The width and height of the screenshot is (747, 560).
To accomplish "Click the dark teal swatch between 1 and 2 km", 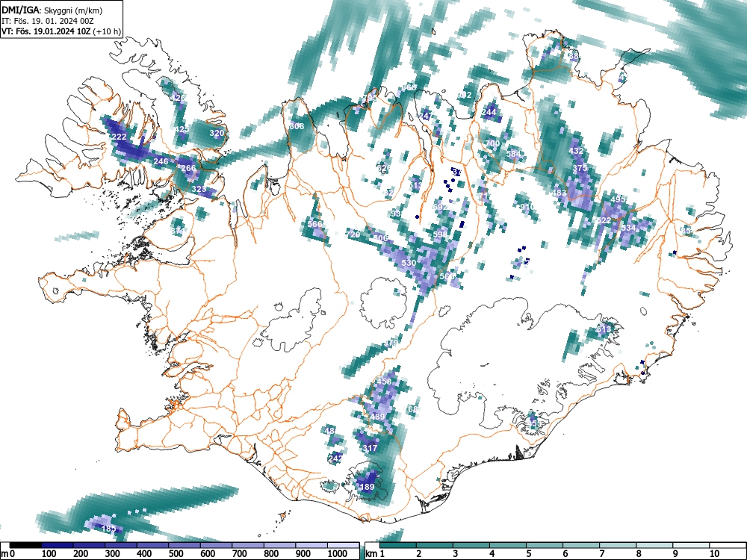I will 398,545.
